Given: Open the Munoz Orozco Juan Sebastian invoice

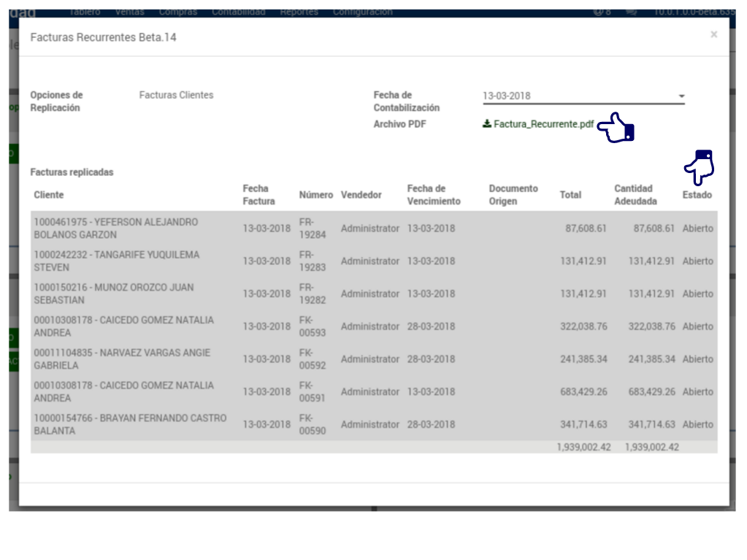Looking at the screenshot, I should (113, 294).
